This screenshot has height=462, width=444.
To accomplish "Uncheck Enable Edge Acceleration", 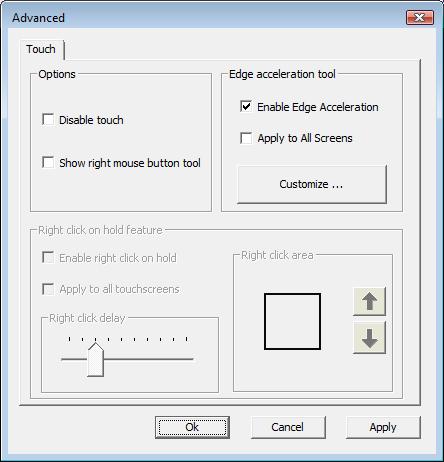I will pos(246,107).
